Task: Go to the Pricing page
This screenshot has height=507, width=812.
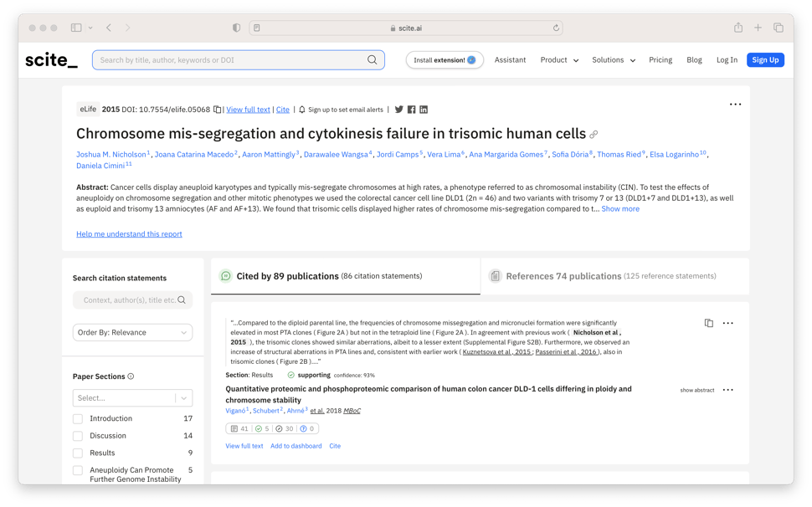Action: coord(660,60)
